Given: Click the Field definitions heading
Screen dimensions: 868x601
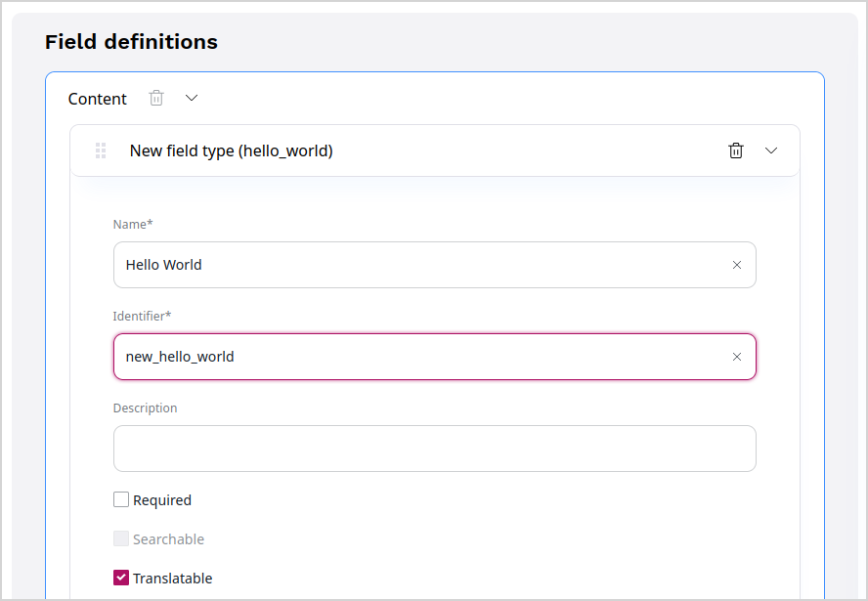Looking at the screenshot, I should coord(131,41).
